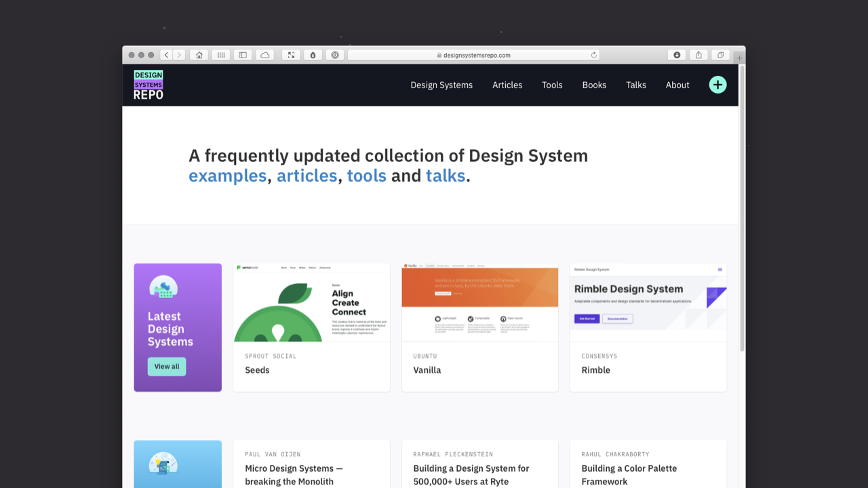
Task: Show all tabs overview icon
Action: click(721, 55)
